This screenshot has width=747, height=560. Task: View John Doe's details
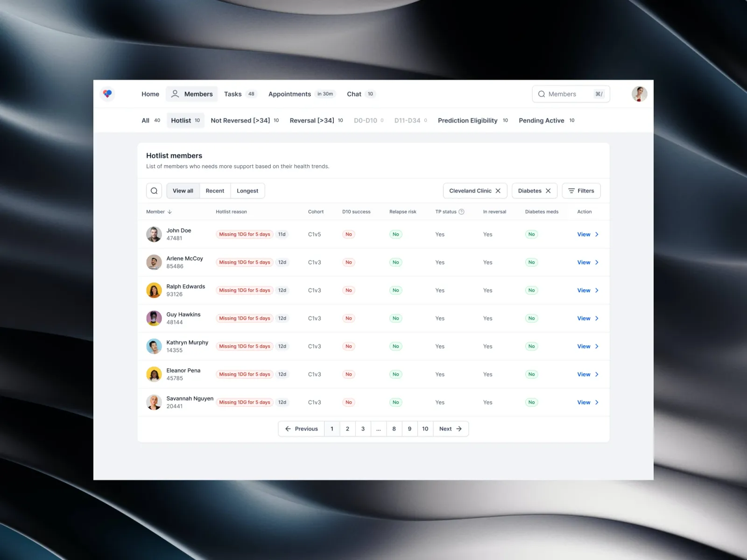[x=588, y=234]
